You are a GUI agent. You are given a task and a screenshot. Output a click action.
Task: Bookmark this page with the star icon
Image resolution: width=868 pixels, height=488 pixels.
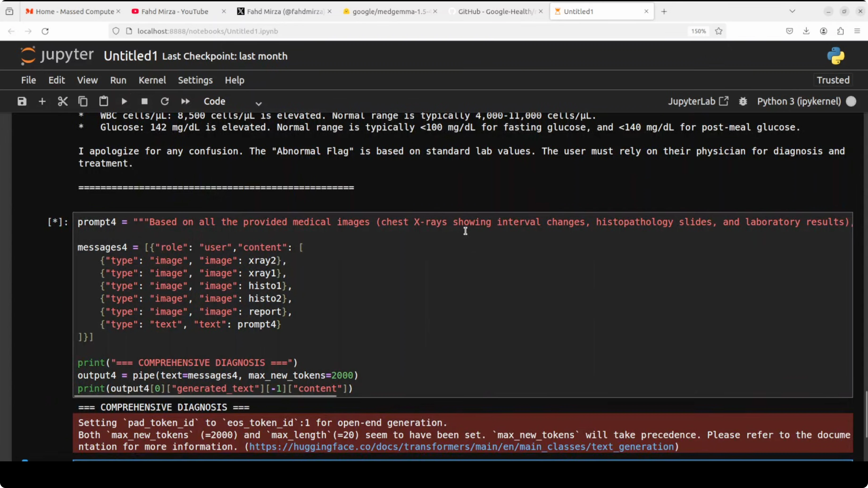(719, 31)
